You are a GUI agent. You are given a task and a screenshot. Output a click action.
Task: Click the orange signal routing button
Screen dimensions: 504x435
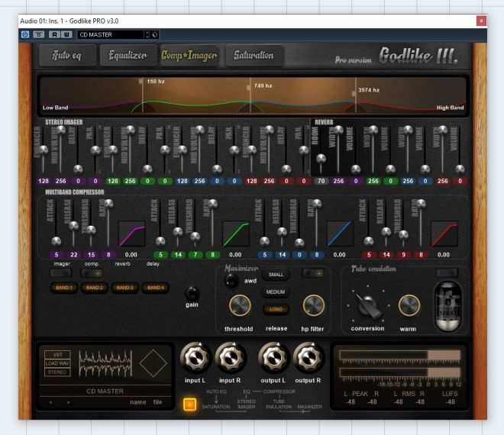coord(189,404)
